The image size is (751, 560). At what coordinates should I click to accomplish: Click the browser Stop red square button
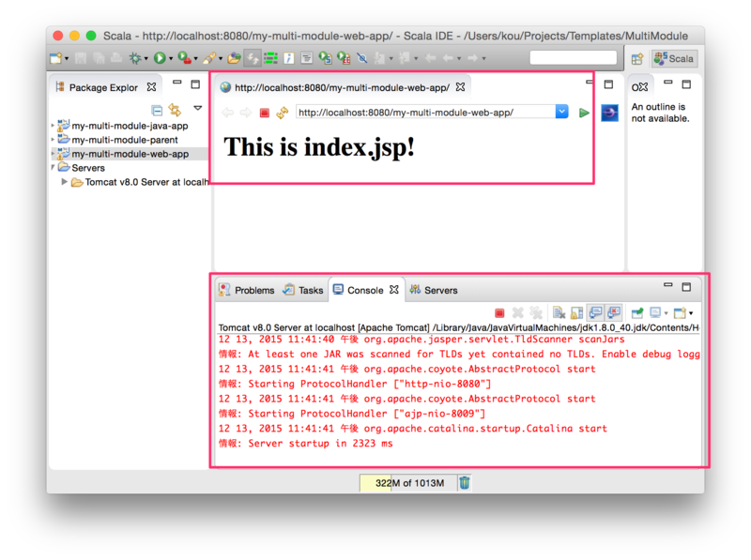[264, 113]
